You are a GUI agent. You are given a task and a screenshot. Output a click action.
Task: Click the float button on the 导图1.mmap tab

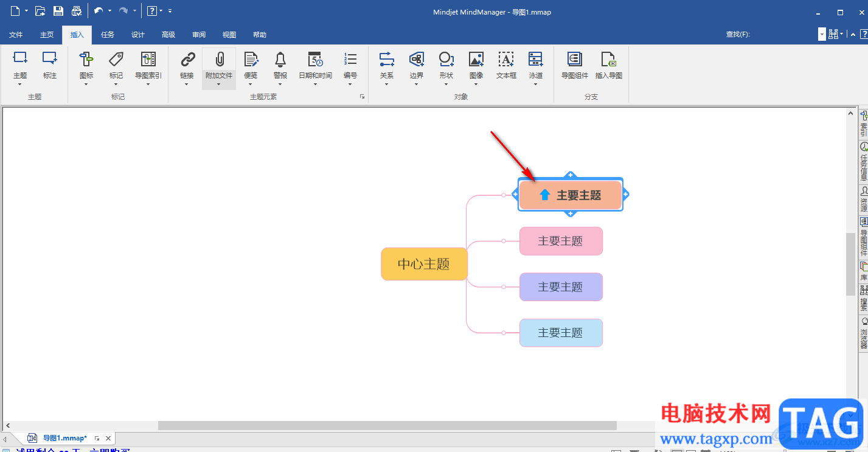click(x=97, y=438)
